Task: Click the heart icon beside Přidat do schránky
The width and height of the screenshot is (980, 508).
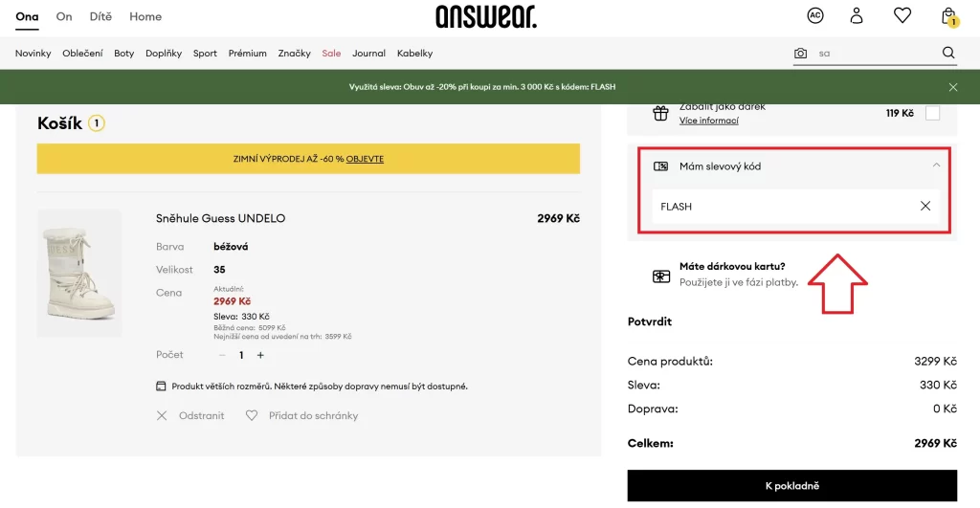Action: tap(252, 415)
